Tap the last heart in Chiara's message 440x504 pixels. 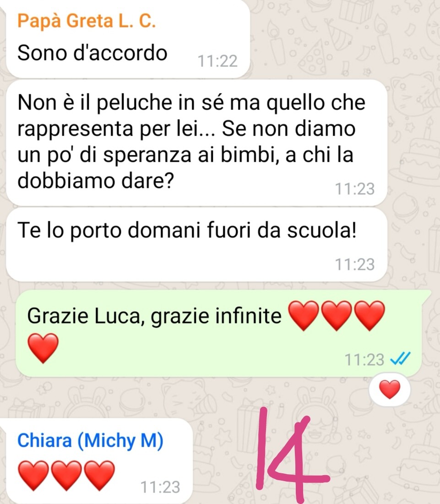(x=99, y=476)
